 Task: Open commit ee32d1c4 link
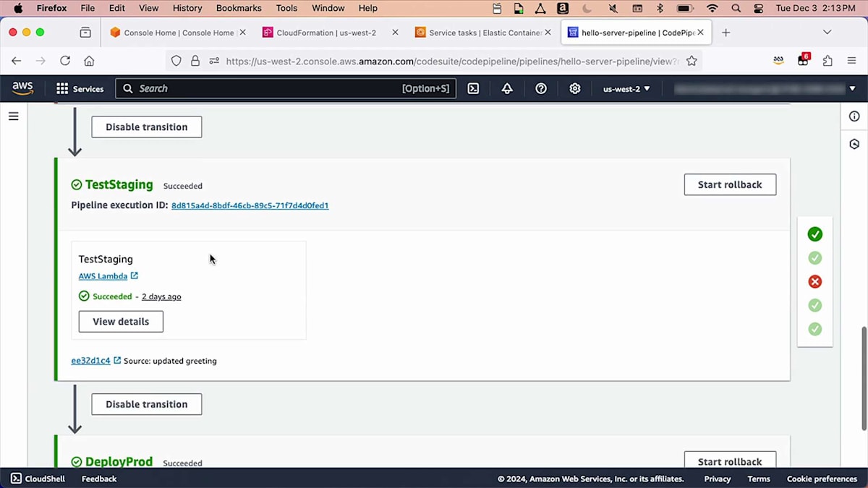91,360
